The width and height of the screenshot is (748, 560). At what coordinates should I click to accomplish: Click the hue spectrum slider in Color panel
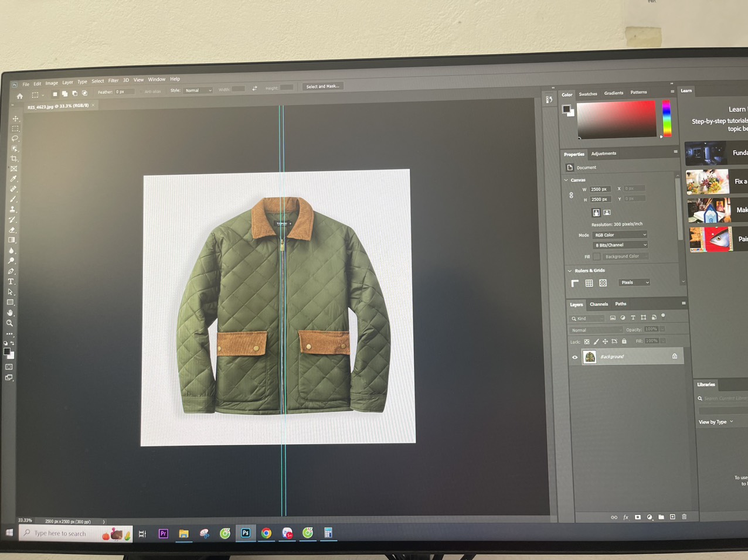[666, 118]
